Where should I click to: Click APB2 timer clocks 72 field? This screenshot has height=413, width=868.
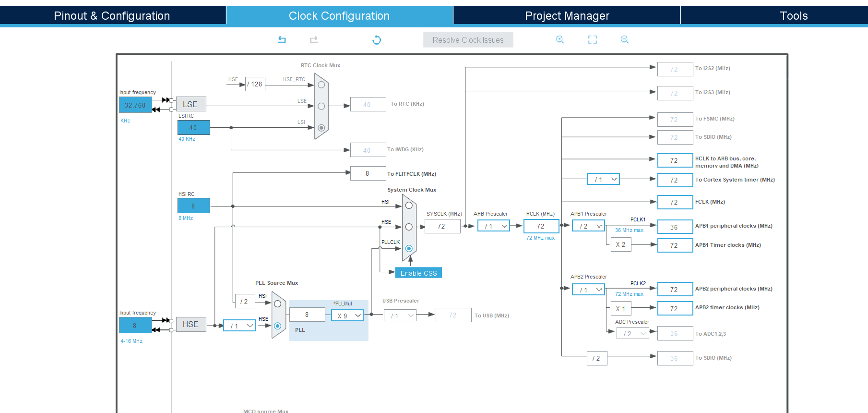pyautogui.click(x=675, y=308)
